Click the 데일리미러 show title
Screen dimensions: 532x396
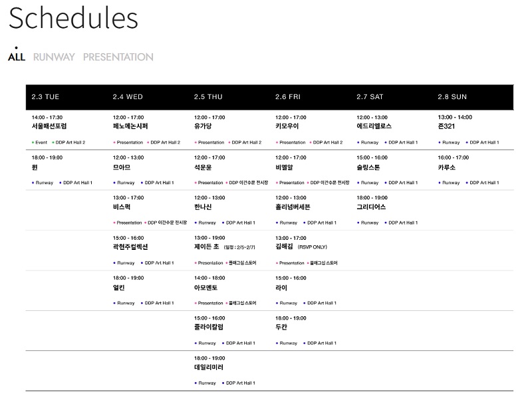(209, 367)
